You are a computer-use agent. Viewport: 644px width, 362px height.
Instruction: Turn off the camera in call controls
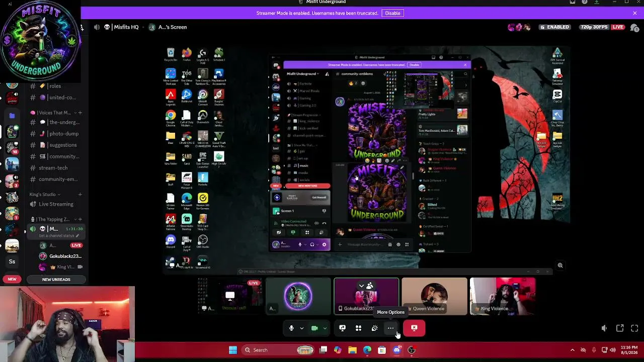[x=314, y=328]
